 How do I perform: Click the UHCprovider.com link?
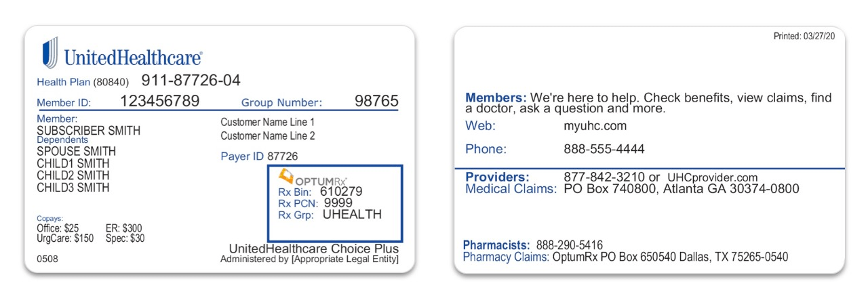click(x=712, y=177)
